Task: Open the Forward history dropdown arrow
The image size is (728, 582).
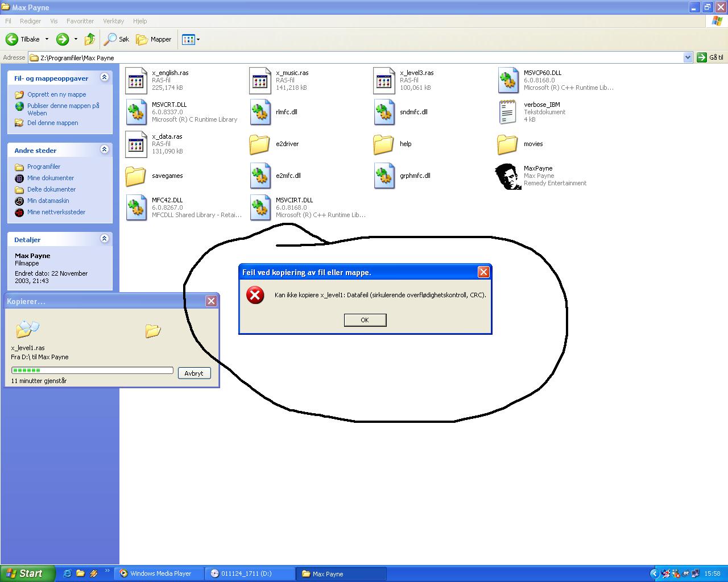Action: (76, 39)
